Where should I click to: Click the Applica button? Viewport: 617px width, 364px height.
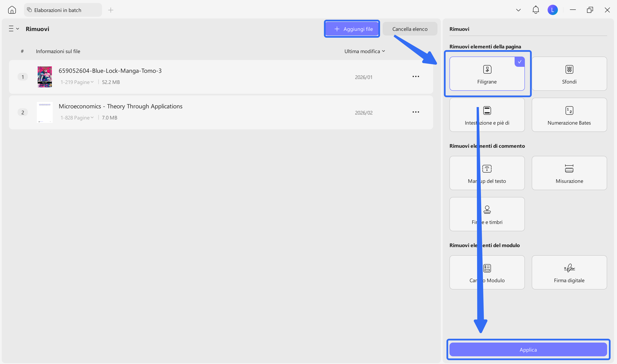click(528, 349)
